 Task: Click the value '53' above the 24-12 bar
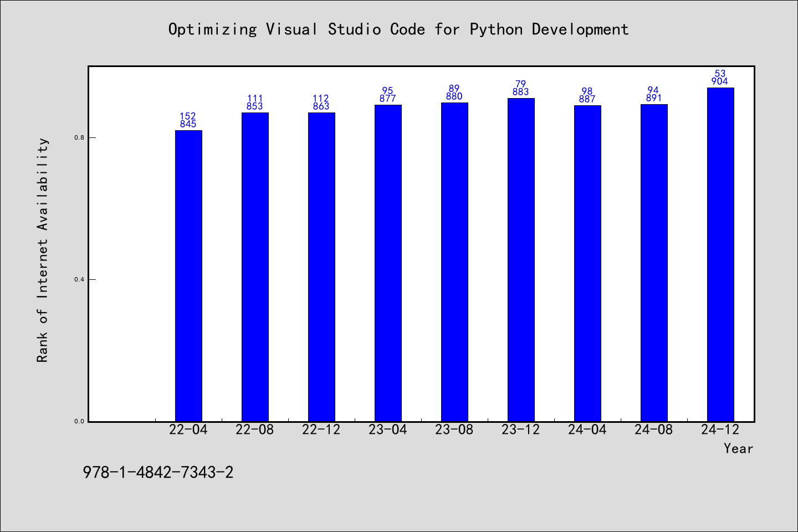[720, 74]
